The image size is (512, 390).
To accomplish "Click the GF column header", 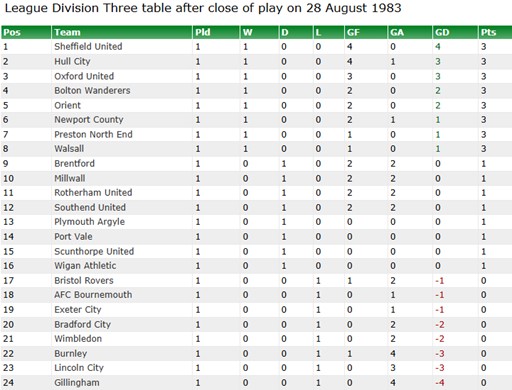I will (353, 32).
